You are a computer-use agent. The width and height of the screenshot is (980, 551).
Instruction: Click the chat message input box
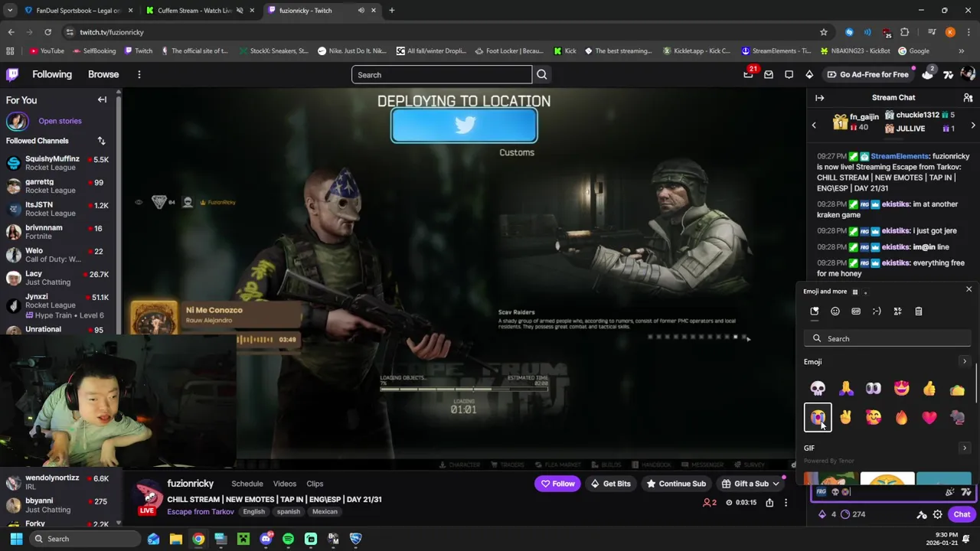point(884,492)
